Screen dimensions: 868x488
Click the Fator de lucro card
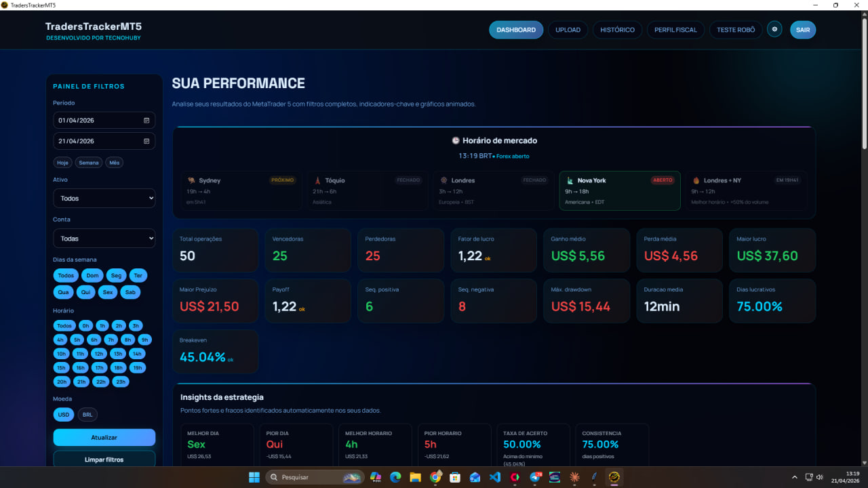coord(494,250)
